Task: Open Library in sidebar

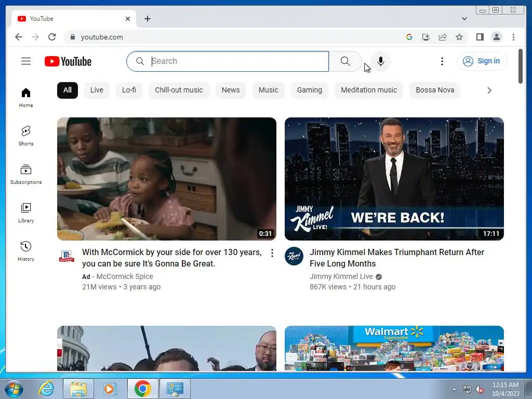Action: (26, 212)
